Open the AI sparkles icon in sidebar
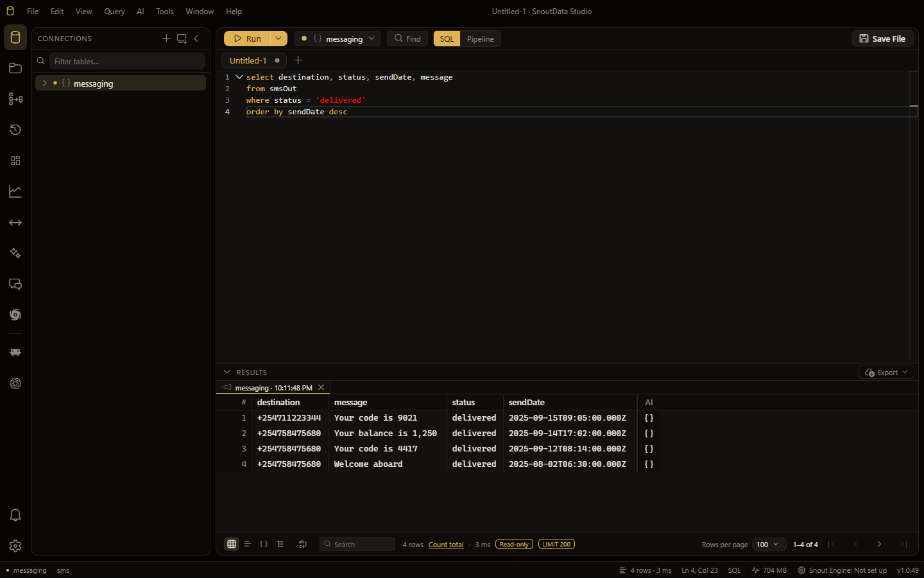The width and height of the screenshot is (924, 578). tap(15, 253)
